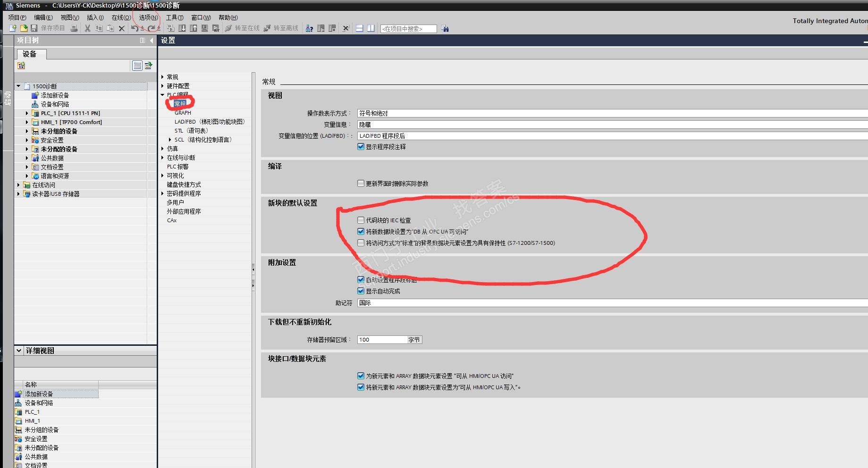Select LAD/FBD (梯形图/功能块图) settings

[x=210, y=122]
